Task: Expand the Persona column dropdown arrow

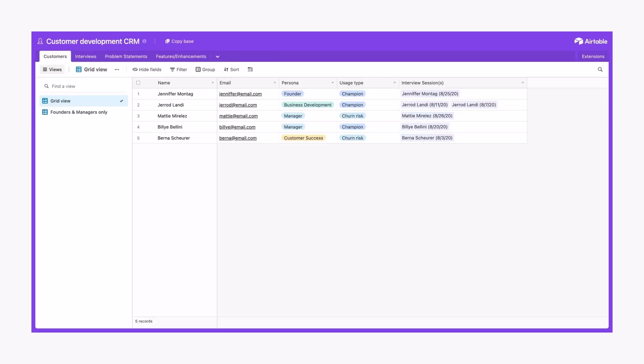Action: coord(333,83)
